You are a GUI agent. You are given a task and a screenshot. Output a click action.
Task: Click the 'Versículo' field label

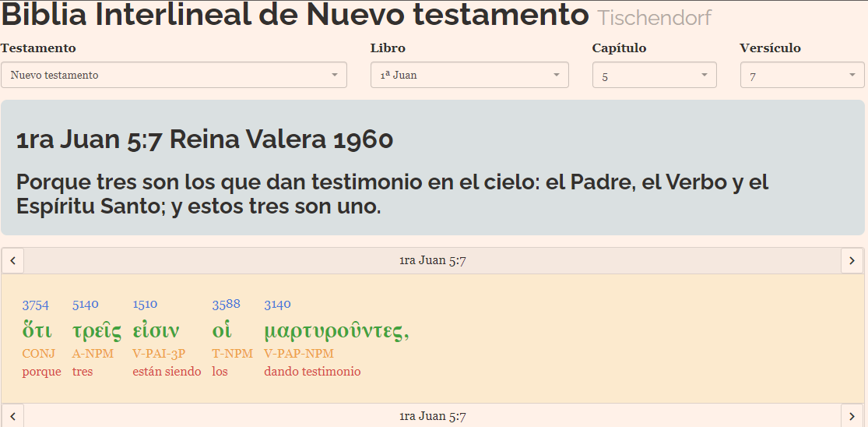tap(770, 48)
